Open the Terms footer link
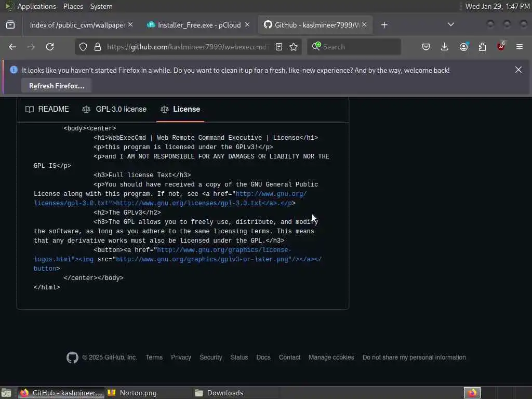 [154, 357]
